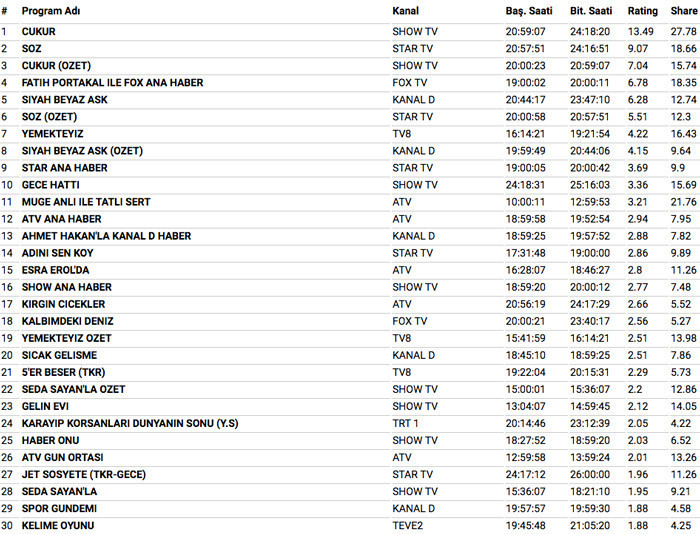Click the ESRA EROL'DA program entry

[x=56, y=270]
